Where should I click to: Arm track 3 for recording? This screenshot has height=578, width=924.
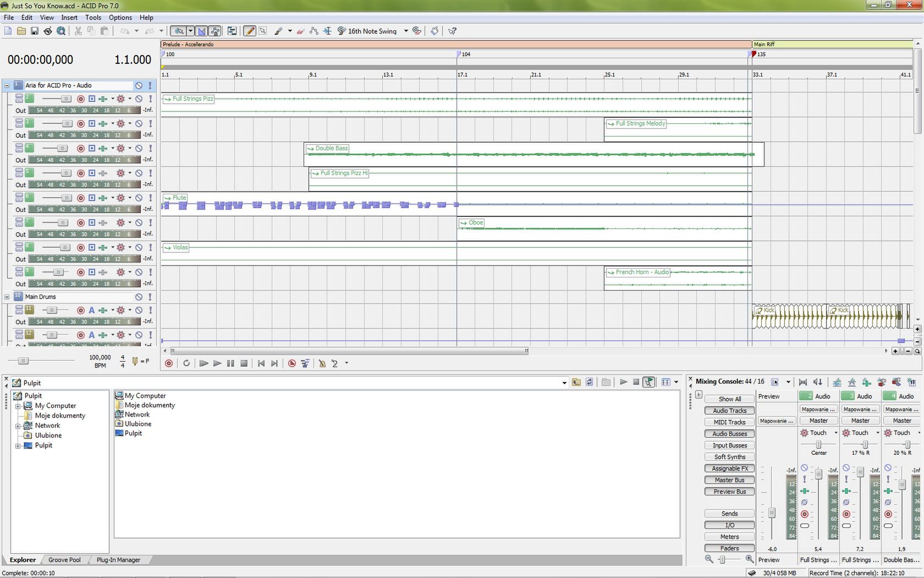click(81, 123)
